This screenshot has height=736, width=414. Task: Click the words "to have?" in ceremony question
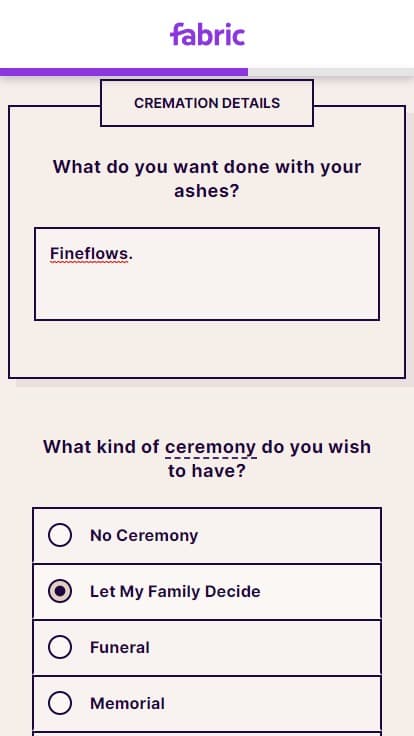(207, 471)
